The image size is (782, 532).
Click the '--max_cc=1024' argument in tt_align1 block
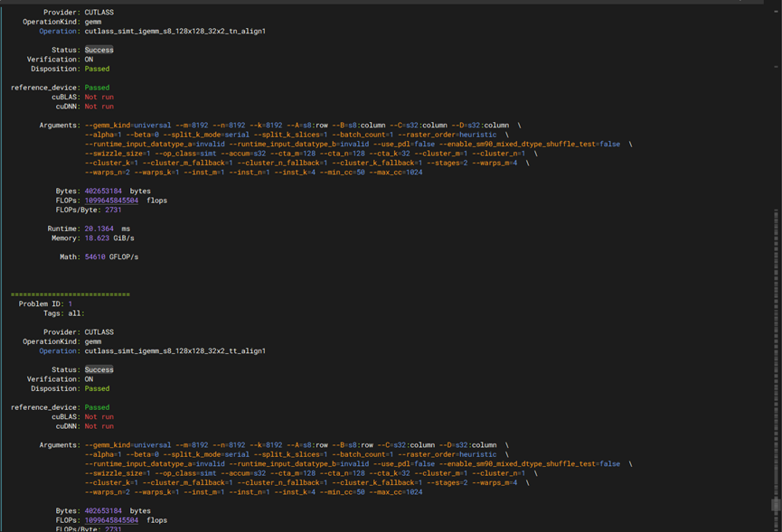[x=395, y=492]
